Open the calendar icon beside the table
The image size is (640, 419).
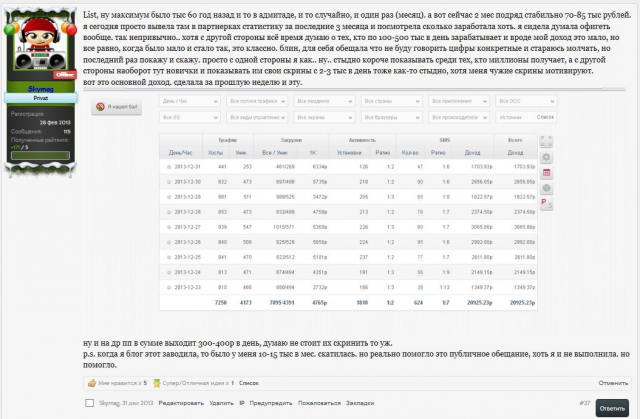(x=545, y=173)
